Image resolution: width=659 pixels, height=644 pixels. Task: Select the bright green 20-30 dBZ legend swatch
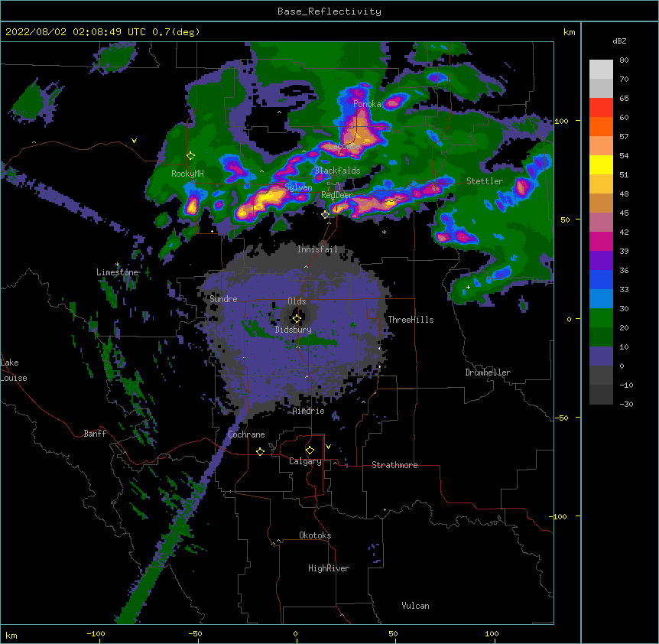(601, 318)
